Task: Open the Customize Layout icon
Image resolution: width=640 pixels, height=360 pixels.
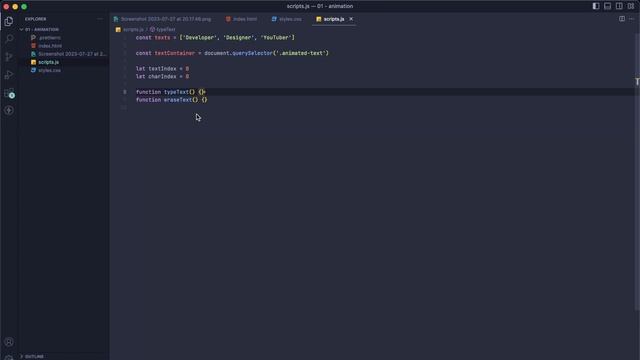Action: tap(631, 6)
